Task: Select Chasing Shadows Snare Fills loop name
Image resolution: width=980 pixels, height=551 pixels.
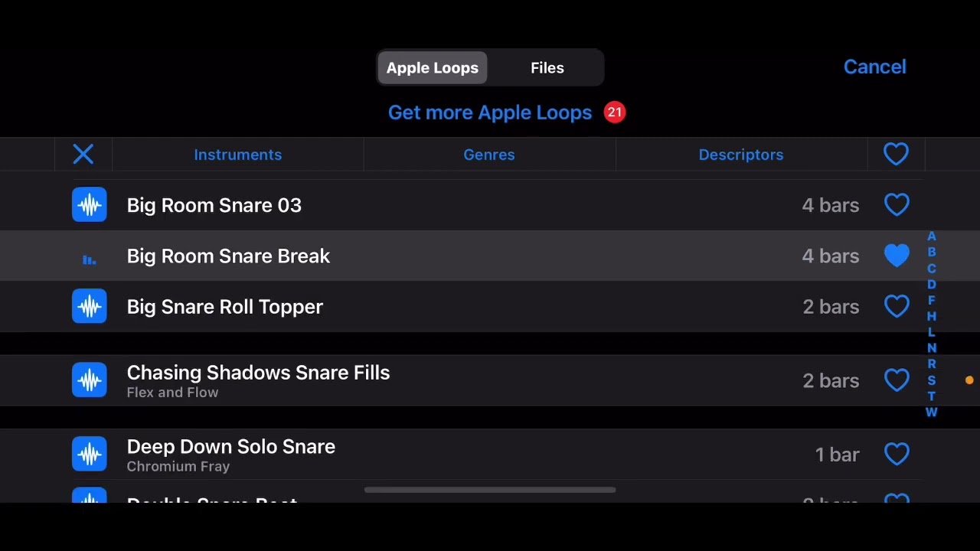Action: [258, 373]
